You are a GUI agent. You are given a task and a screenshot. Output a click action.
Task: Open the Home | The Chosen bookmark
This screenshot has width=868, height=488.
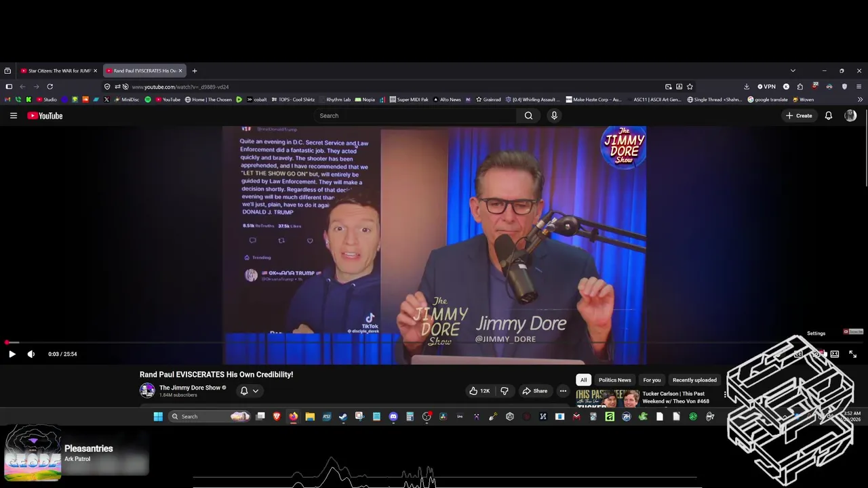pyautogui.click(x=208, y=100)
